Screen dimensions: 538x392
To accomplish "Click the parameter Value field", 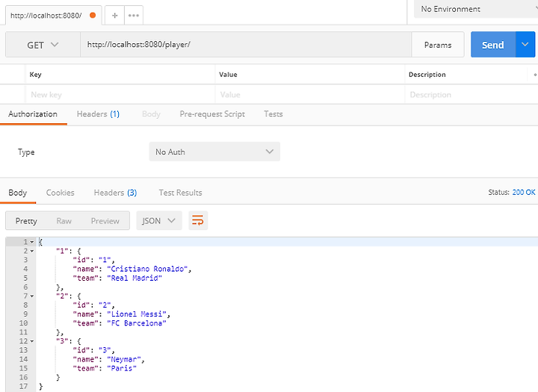I will tap(310, 95).
